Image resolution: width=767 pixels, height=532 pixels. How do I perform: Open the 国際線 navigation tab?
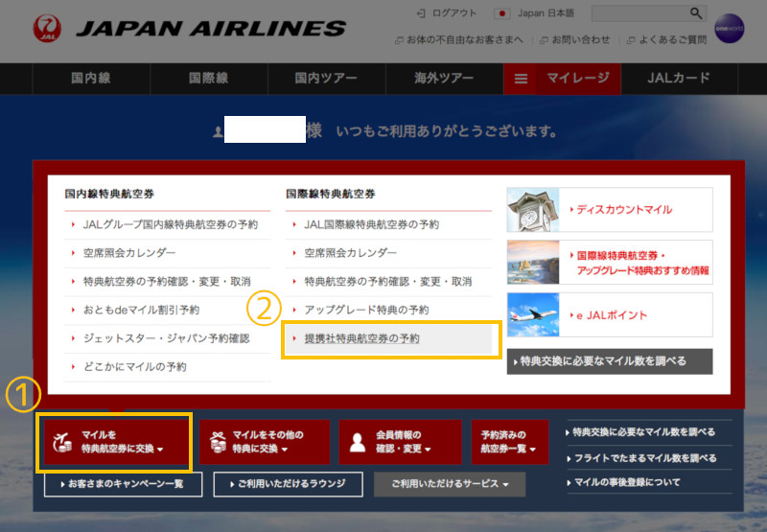point(209,79)
